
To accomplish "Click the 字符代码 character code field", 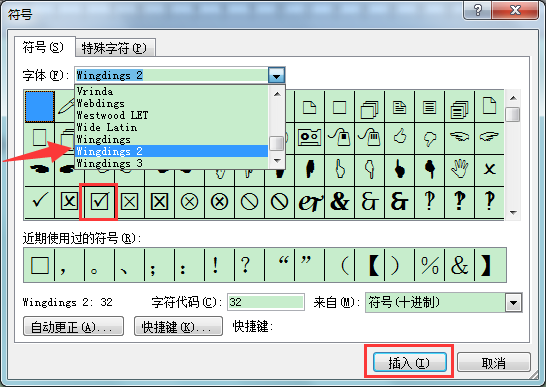I will click(x=266, y=302).
